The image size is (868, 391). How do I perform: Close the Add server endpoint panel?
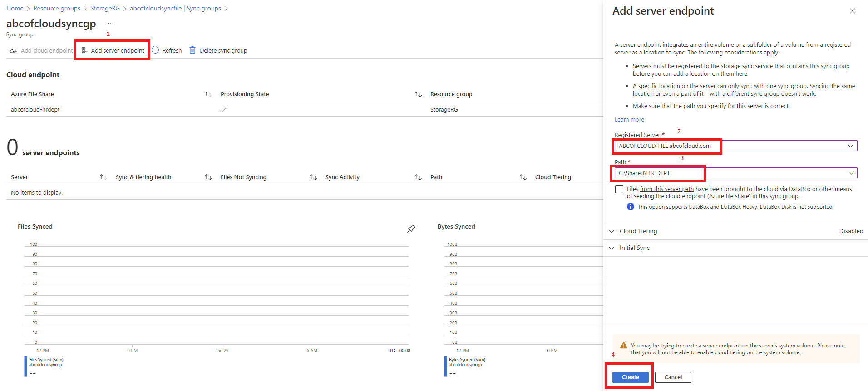[852, 11]
